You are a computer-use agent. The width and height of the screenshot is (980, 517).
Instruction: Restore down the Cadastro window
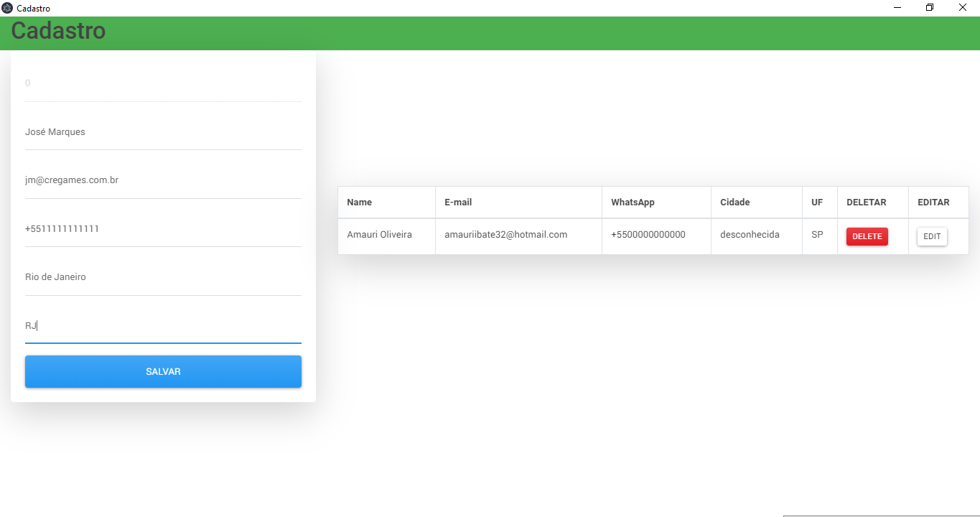pyautogui.click(x=930, y=8)
